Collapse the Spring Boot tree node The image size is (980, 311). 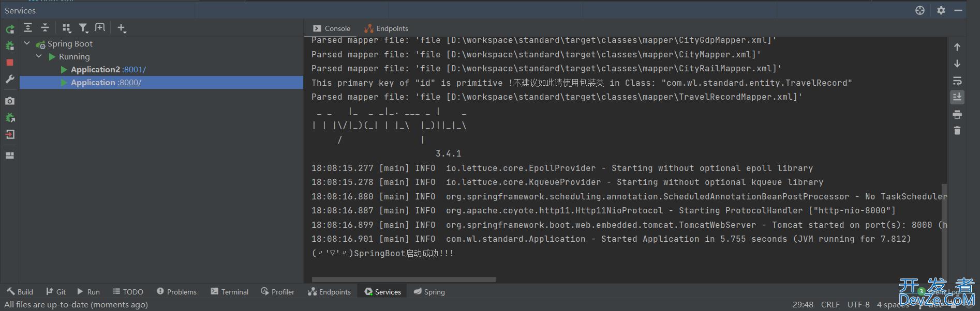[x=27, y=44]
